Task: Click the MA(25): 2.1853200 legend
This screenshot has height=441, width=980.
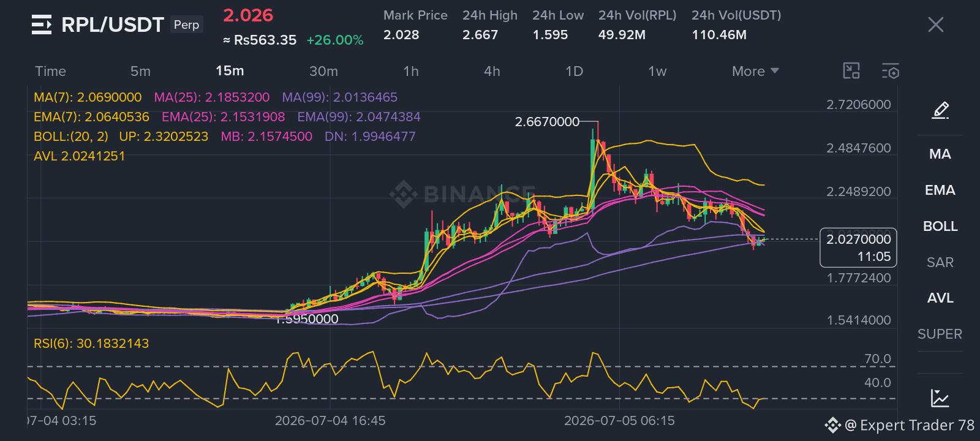Action: tap(212, 97)
